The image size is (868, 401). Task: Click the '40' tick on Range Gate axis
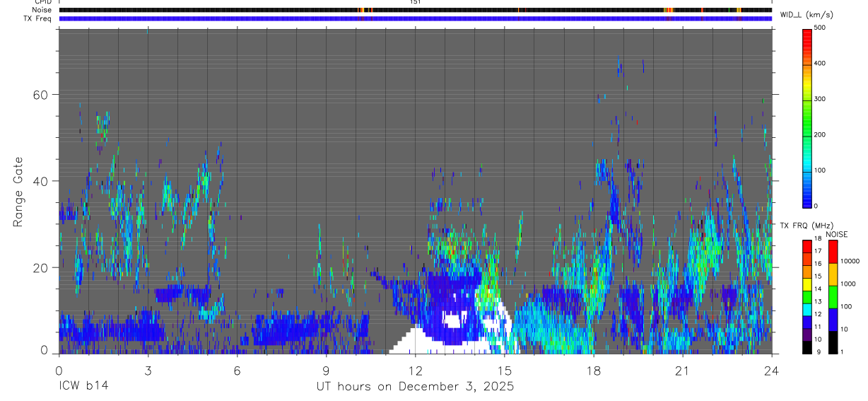click(x=41, y=181)
